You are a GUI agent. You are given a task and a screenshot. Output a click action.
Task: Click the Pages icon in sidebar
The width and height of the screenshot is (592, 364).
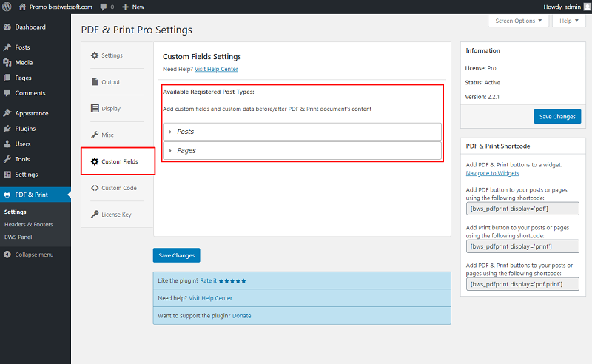pos(7,78)
